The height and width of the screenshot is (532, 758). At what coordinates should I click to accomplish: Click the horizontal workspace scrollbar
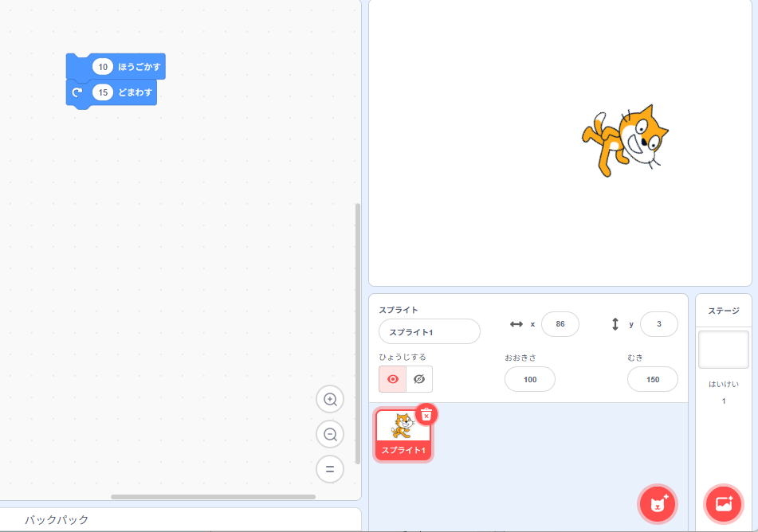(213, 497)
